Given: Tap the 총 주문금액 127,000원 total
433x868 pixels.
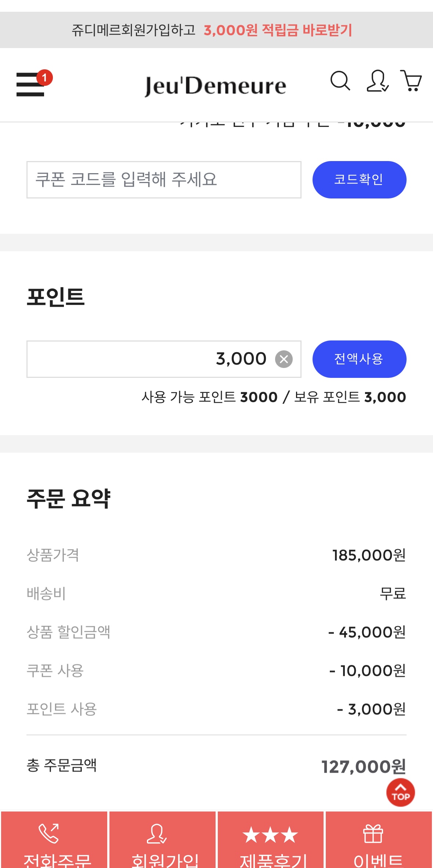Looking at the screenshot, I should click(363, 766).
